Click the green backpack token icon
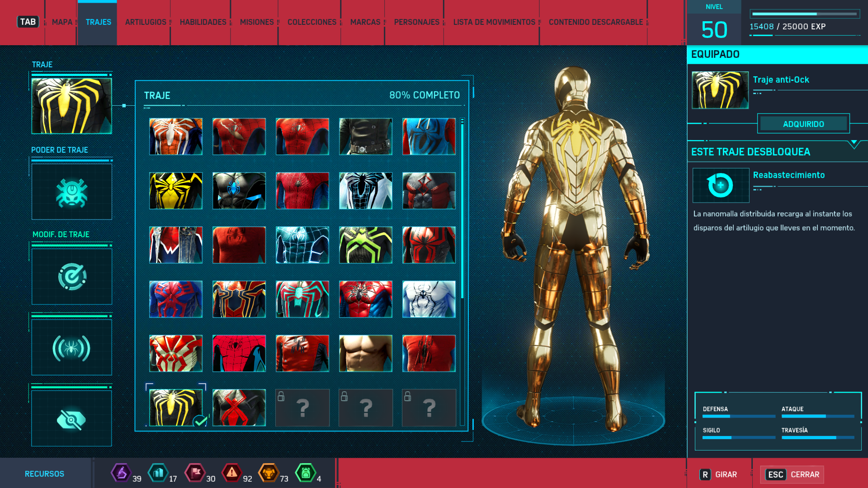 tap(305, 473)
